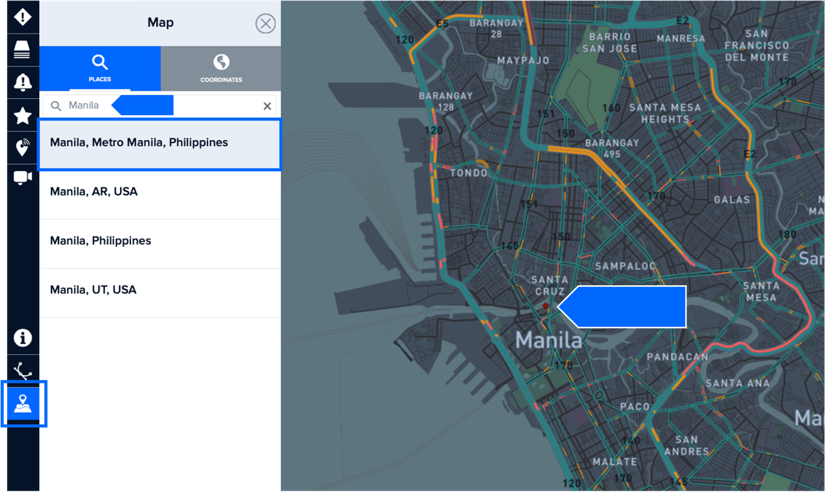Switch to the Places tab
Image resolution: width=825 pixels, height=492 pixels.
(x=100, y=68)
